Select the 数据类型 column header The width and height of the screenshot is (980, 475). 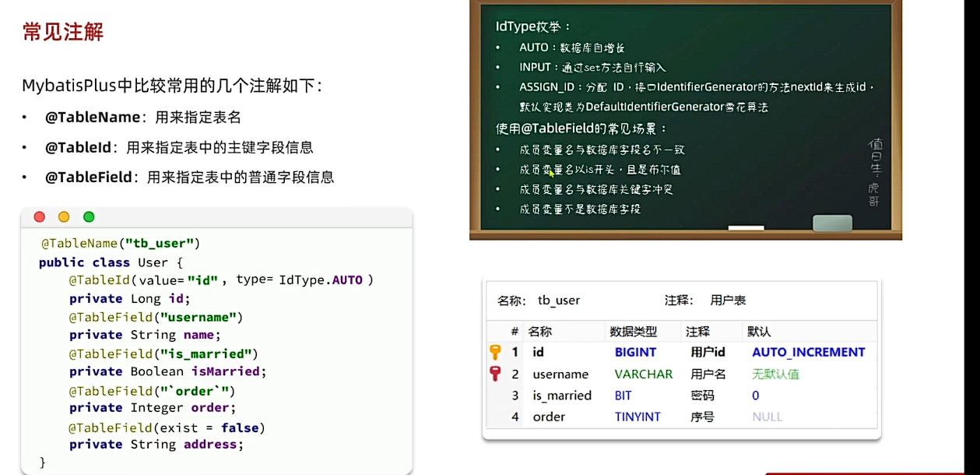pyautogui.click(x=633, y=332)
